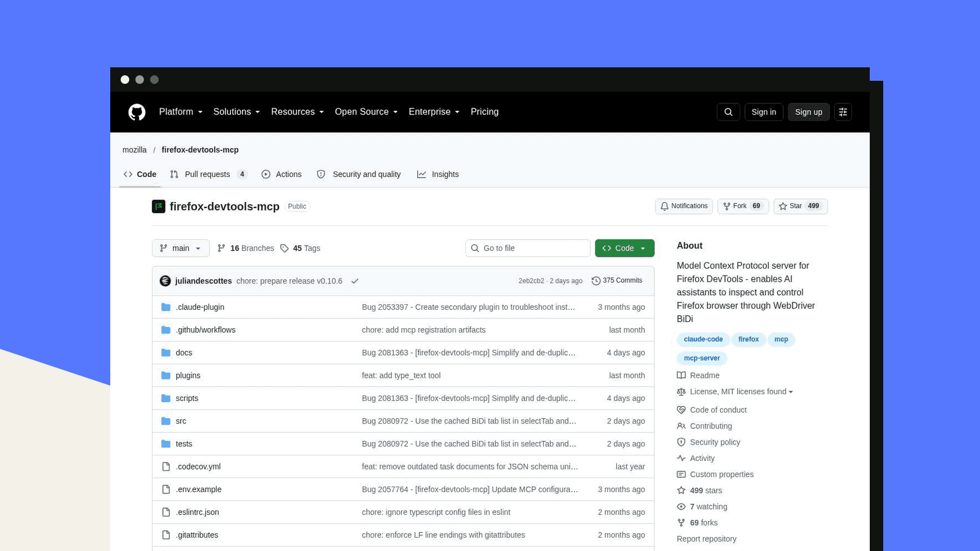Viewport: 980px width, 551px height.
Task: Expand the License, MIT licenses found dropdown
Action: 741,392
